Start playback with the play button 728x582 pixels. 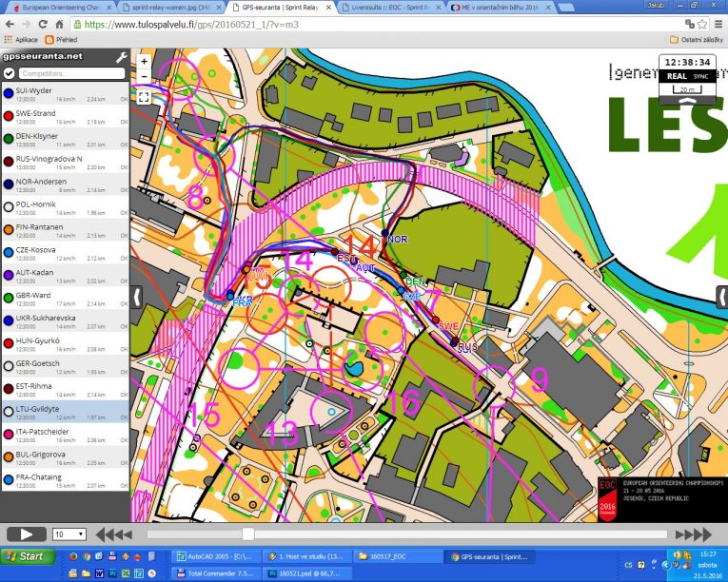click(27, 534)
